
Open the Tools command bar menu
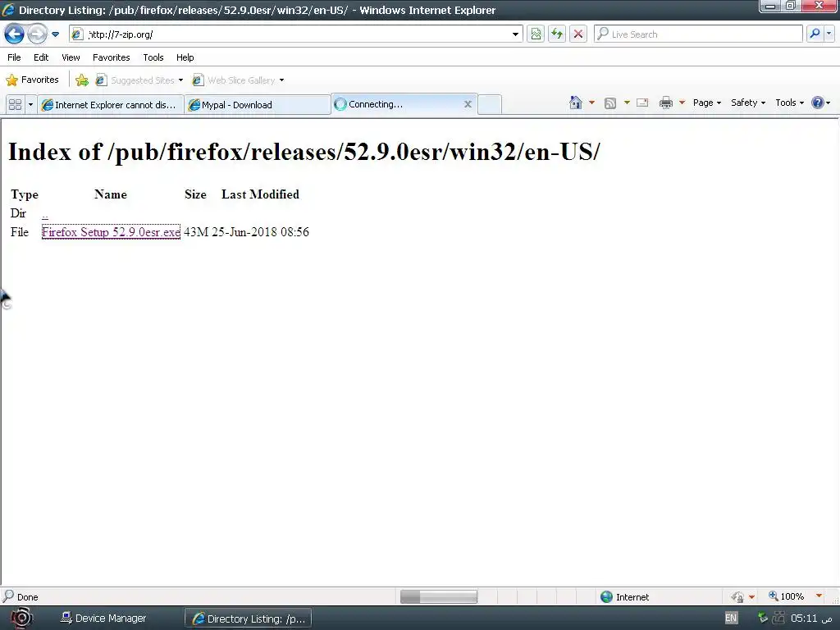tap(790, 103)
